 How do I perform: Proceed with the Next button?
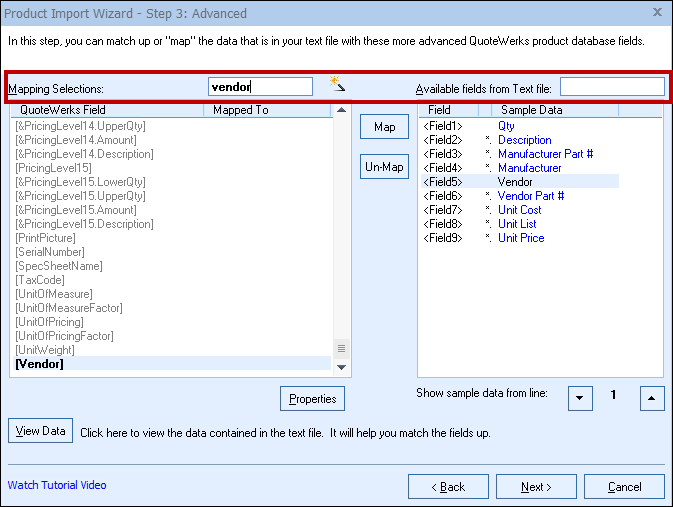pos(535,487)
